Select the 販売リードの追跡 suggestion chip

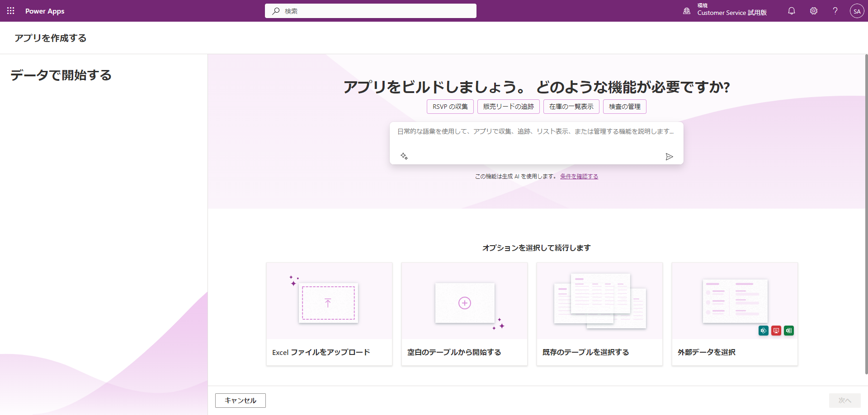click(508, 107)
